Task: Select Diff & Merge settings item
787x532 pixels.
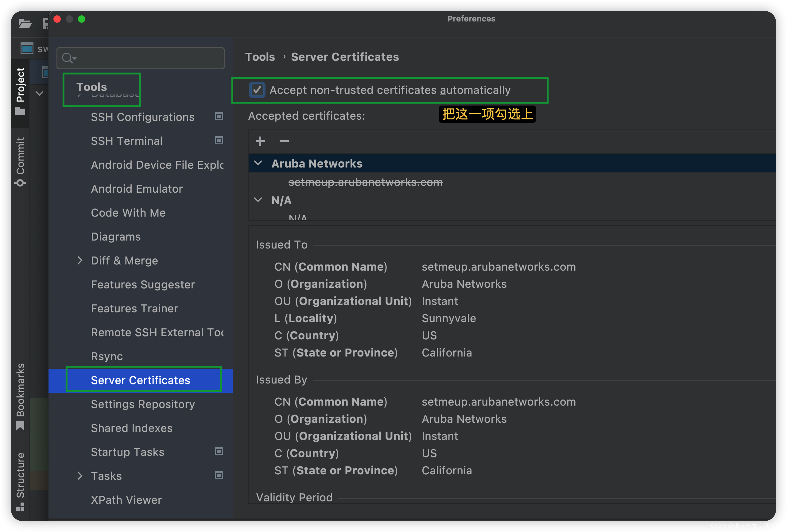Action: (124, 260)
